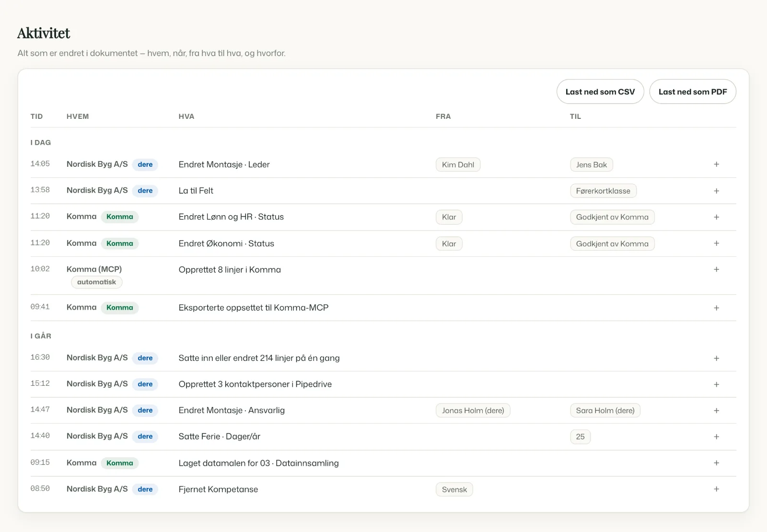Click the Kim Dahl value chip
This screenshot has width=767, height=532.
click(458, 165)
